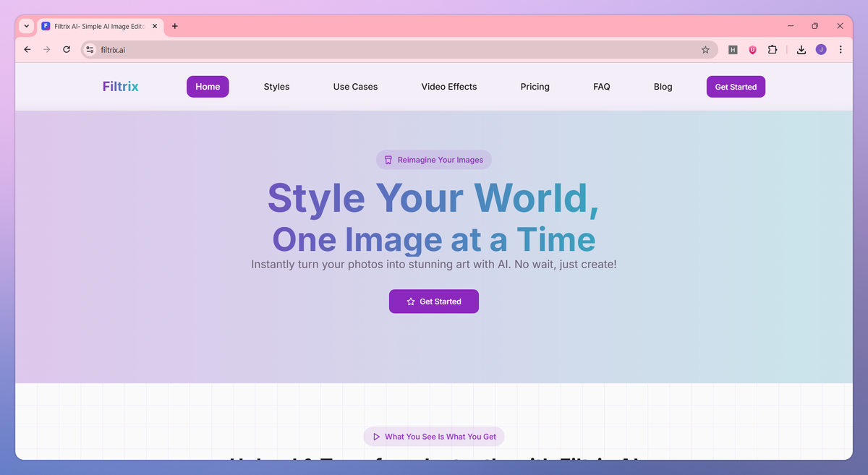Click the browser back arrow
The image size is (868, 475).
tap(27, 49)
